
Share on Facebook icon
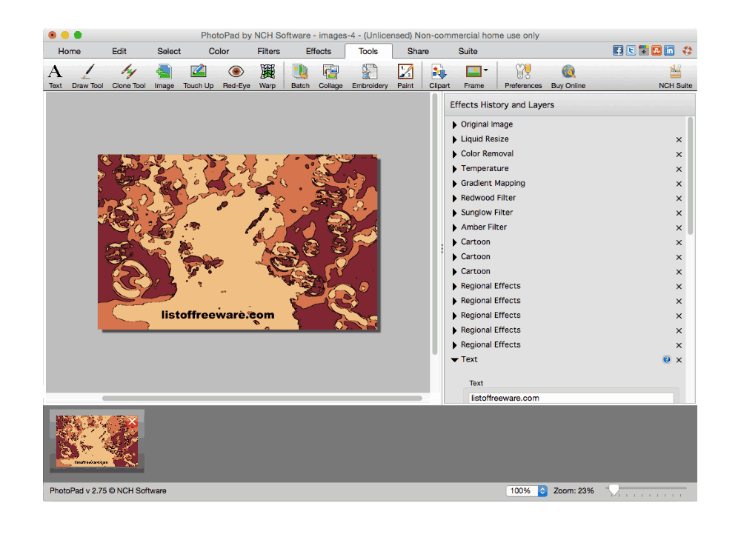tap(618, 50)
